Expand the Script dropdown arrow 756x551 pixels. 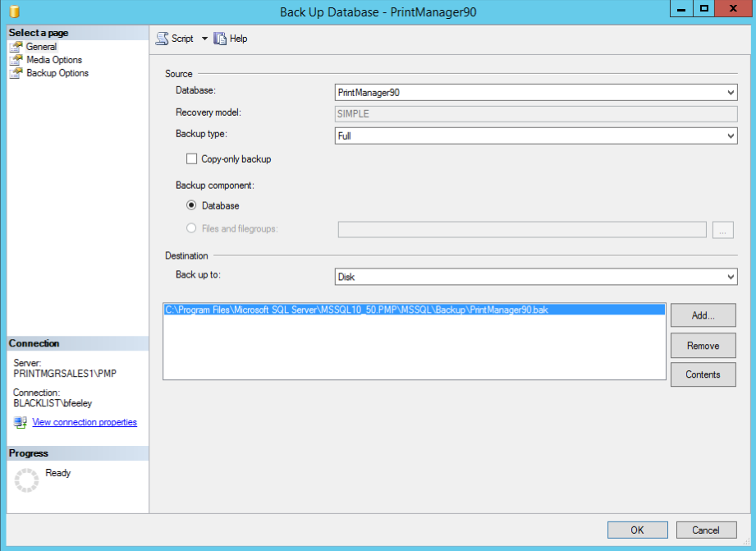coord(204,39)
